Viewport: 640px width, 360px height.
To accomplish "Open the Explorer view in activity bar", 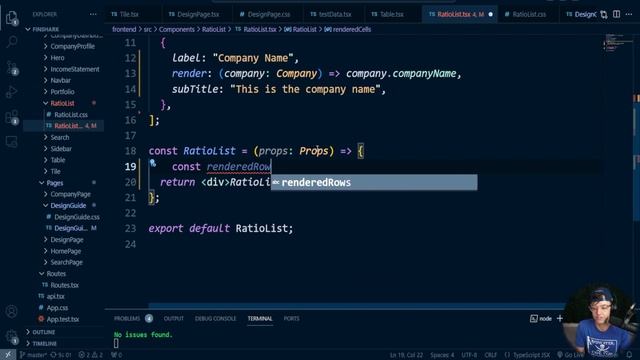I will tap(11, 18).
